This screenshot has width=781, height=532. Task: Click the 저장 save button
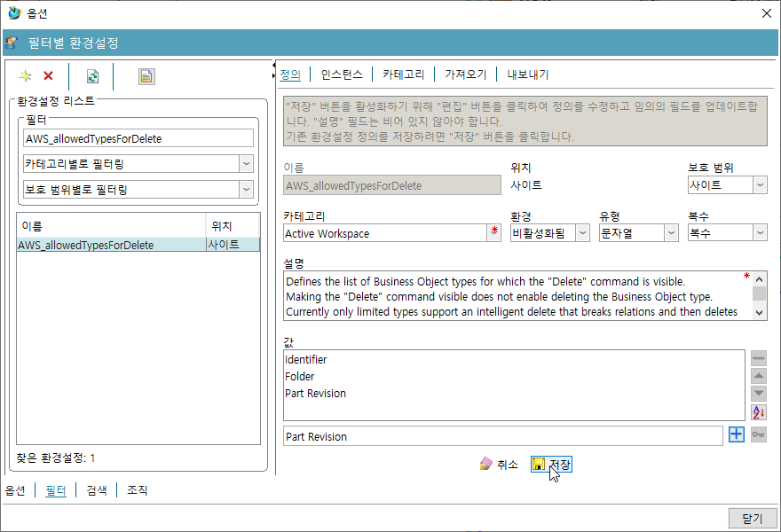pos(551,465)
